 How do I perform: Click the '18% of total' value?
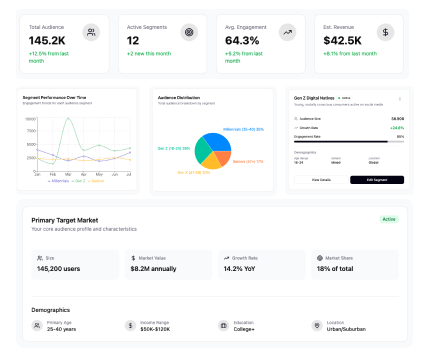pos(335,269)
